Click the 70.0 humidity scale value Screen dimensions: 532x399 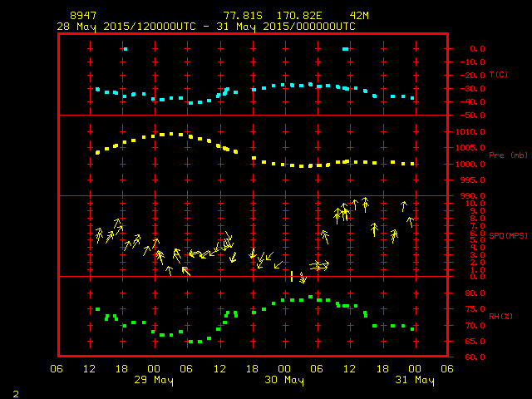[x=475, y=325]
